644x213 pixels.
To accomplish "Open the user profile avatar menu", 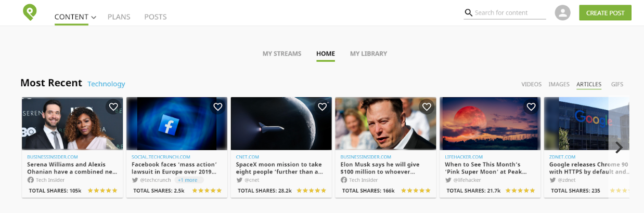I will tap(562, 13).
